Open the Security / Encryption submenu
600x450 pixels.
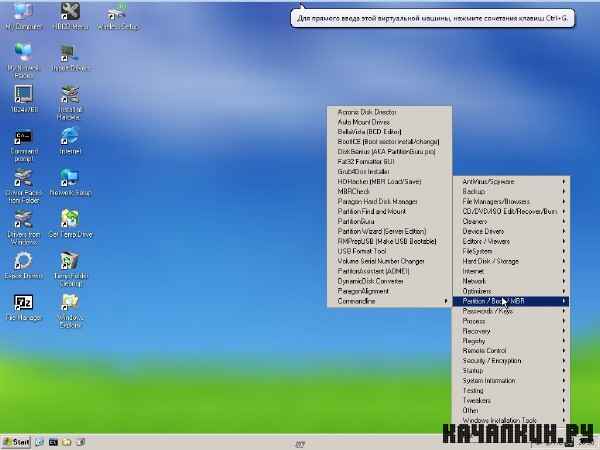coord(511,360)
